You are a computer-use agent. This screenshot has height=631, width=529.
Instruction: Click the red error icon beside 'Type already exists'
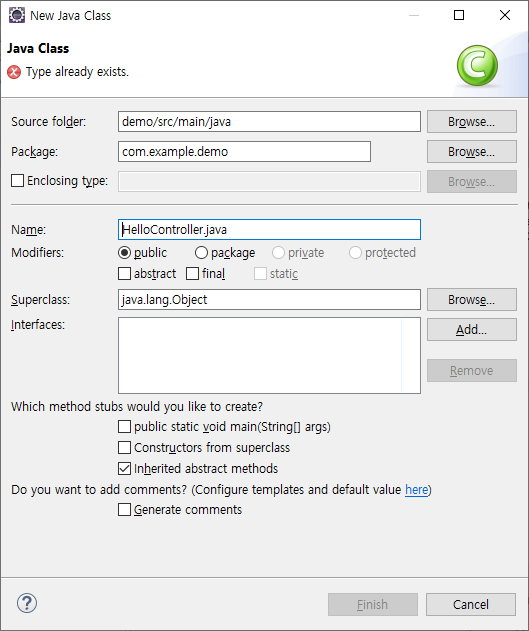coord(14,72)
